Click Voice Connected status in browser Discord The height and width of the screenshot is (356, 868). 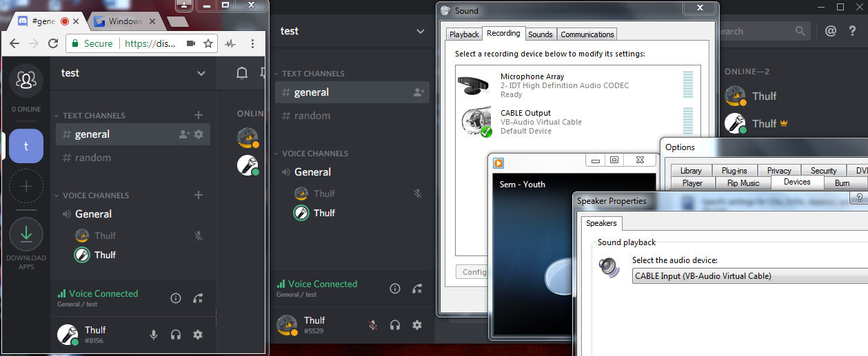pos(103,293)
